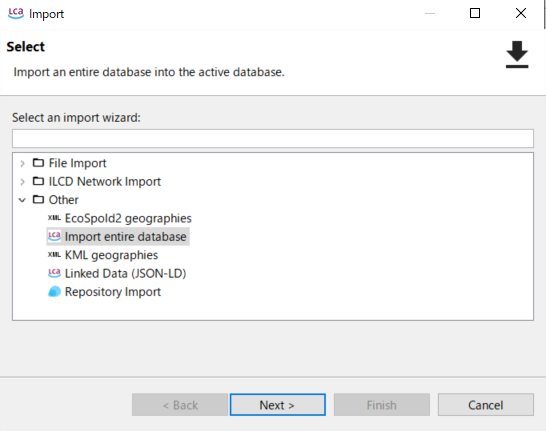Choose Linked Data (JSON-LD) wizard

click(125, 274)
